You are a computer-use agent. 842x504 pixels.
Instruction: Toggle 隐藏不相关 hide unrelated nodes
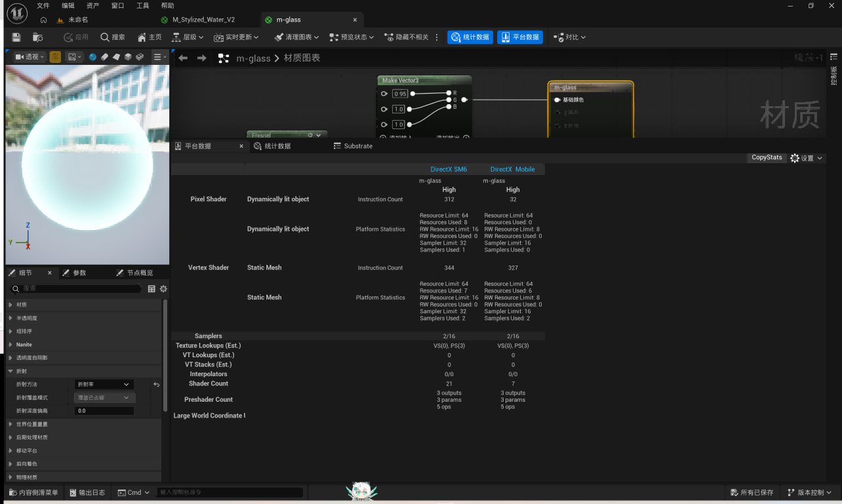[x=406, y=37]
